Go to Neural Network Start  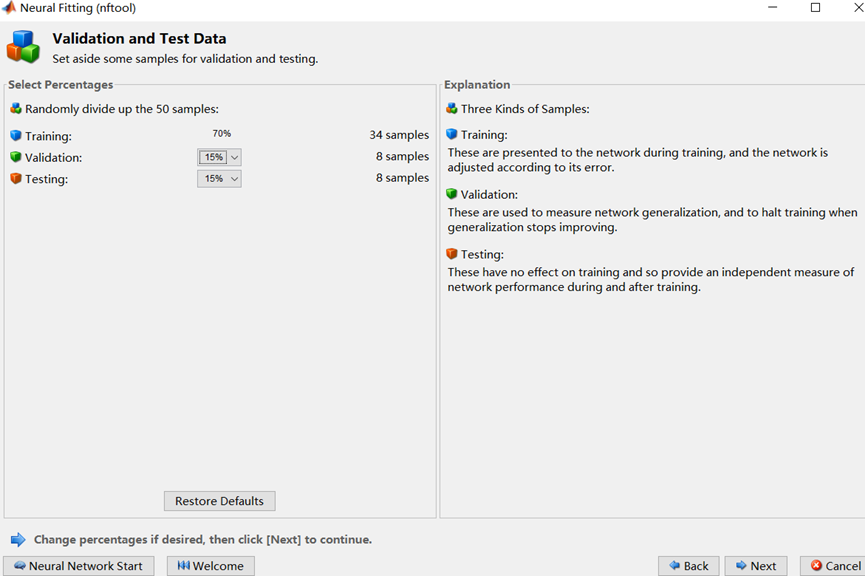78,566
